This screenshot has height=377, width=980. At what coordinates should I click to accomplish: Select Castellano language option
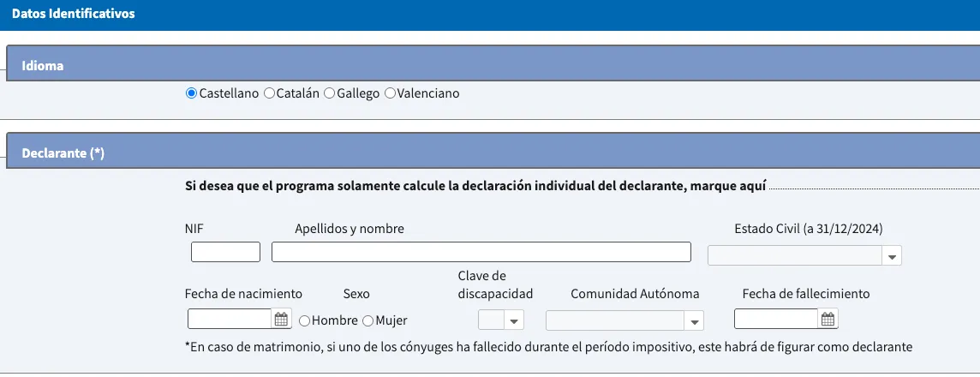click(x=191, y=93)
